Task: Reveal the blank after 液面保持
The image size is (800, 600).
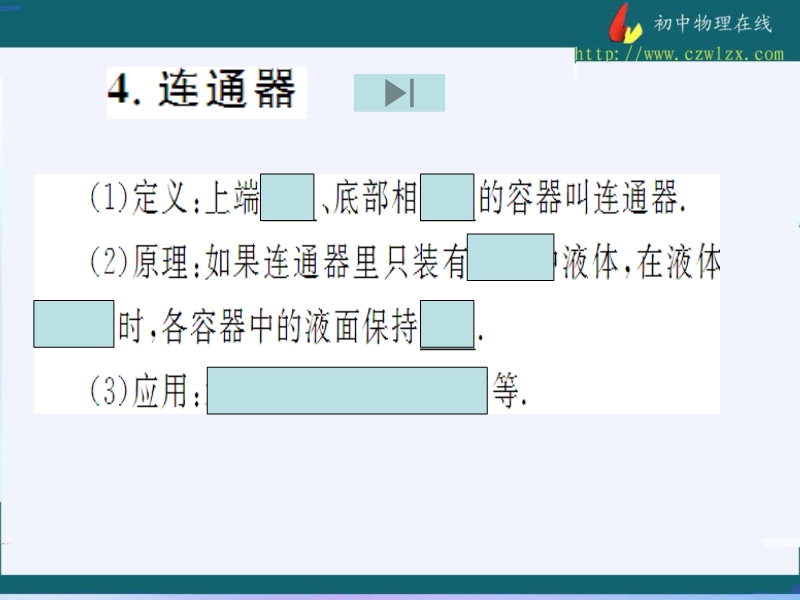Action: 447,323
